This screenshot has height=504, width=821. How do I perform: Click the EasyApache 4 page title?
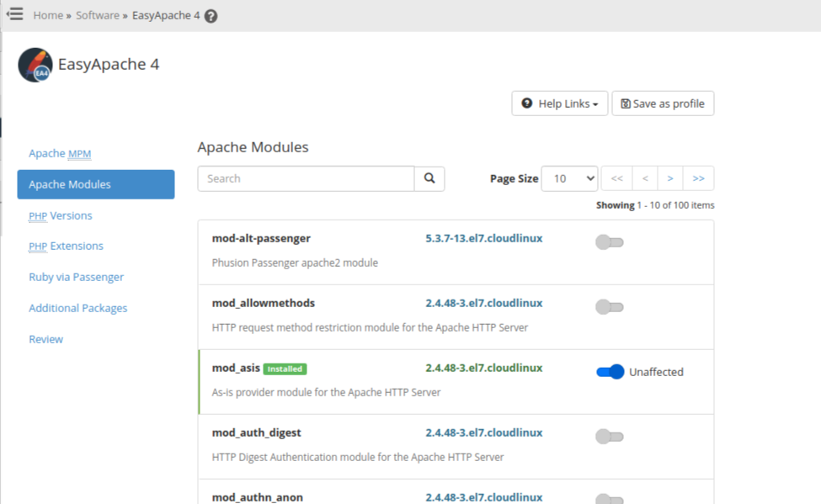pos(109,65)
